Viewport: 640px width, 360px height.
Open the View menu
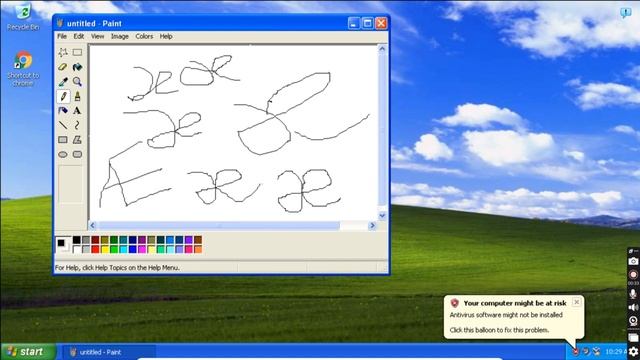click(98, 36)
